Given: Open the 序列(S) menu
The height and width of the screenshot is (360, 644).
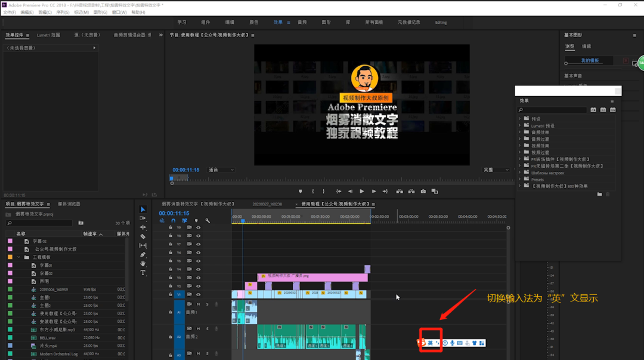Looking at the screenshot, I should [x=63, y=13].
